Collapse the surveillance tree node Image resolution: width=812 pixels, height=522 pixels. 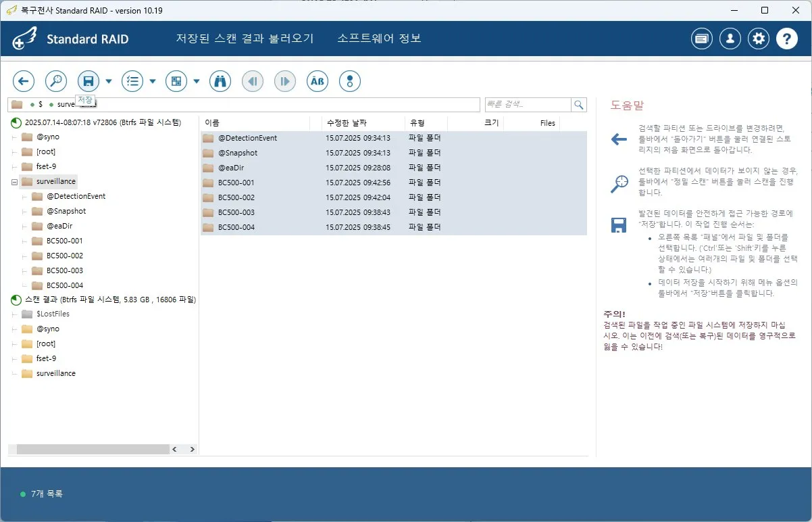14,182
